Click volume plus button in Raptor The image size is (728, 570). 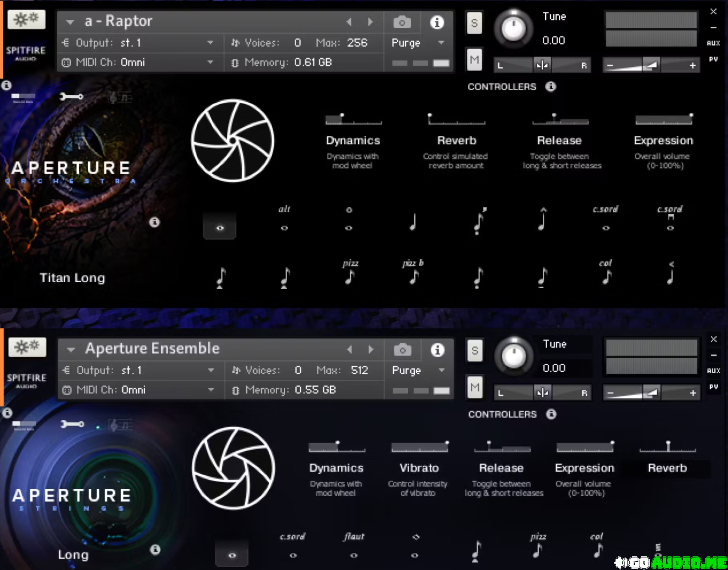[693, 66]
